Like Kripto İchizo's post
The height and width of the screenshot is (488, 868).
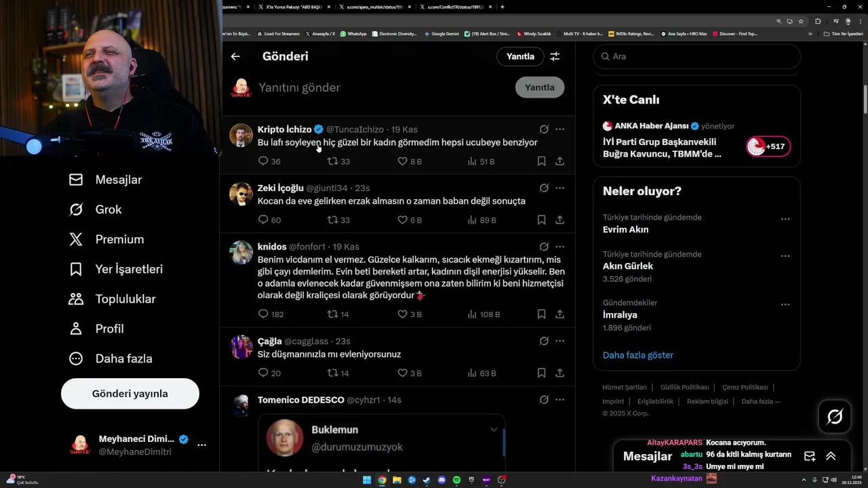[402, 161]
